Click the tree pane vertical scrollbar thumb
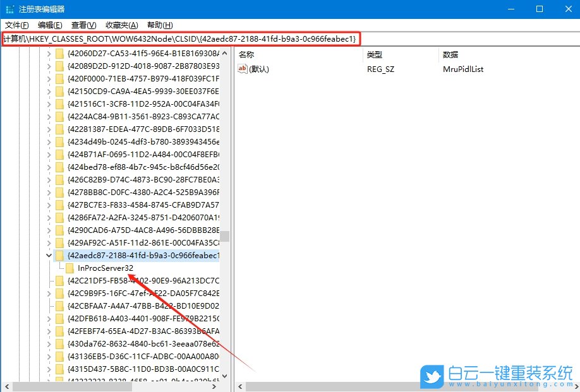Screen dimensions: 580x392 pyautogui.click(x=224, y=237)
